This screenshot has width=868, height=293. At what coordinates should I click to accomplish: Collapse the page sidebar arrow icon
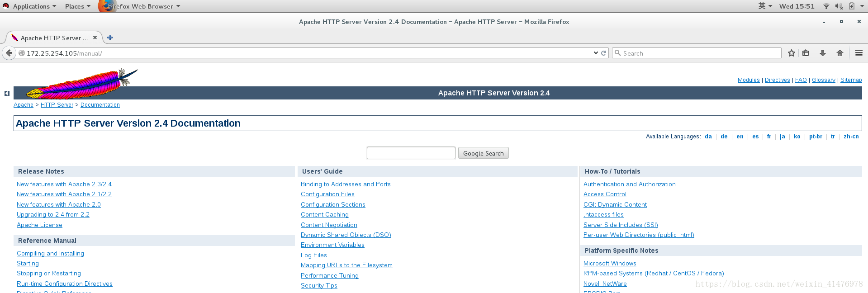click(x=7, y=93)
